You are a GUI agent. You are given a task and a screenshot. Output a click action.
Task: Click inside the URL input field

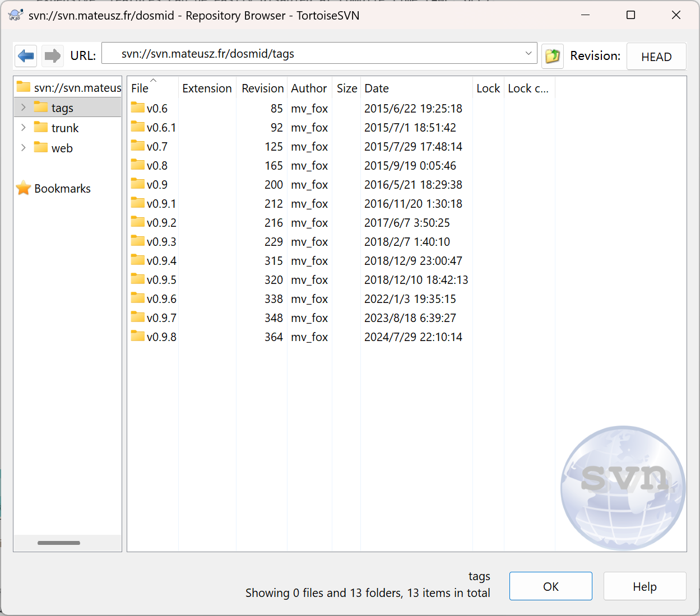pyautogui.click(x=319, y=54)
